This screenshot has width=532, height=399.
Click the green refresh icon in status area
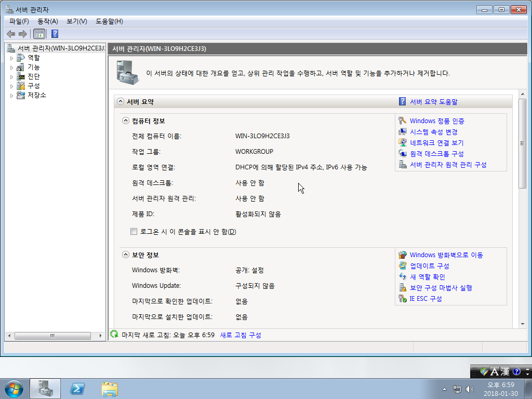[114, 335]
